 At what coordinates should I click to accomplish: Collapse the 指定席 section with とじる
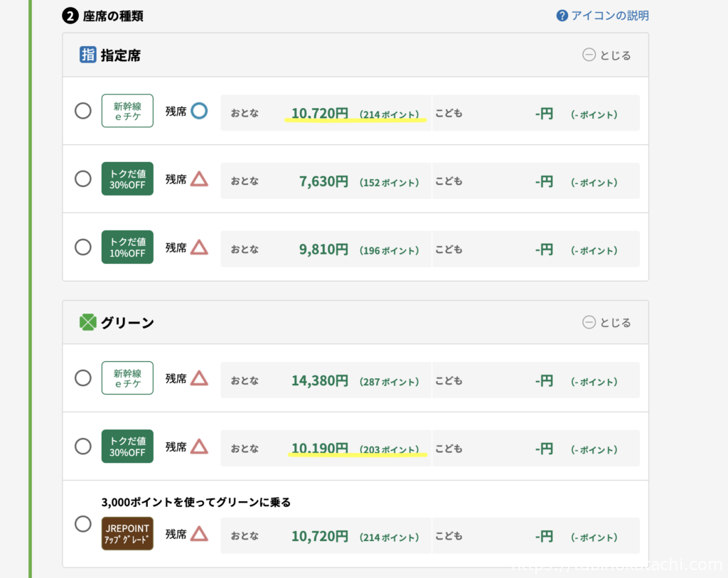(x=606, y=55)
